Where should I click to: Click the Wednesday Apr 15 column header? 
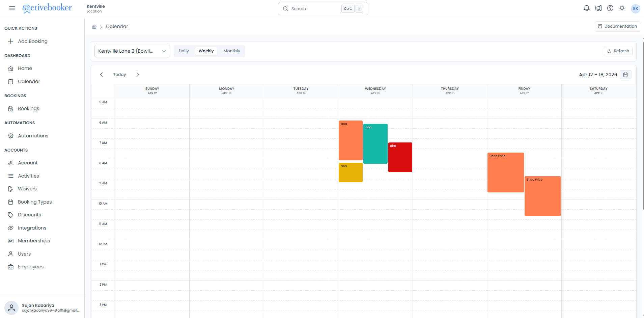pos(375,91)
